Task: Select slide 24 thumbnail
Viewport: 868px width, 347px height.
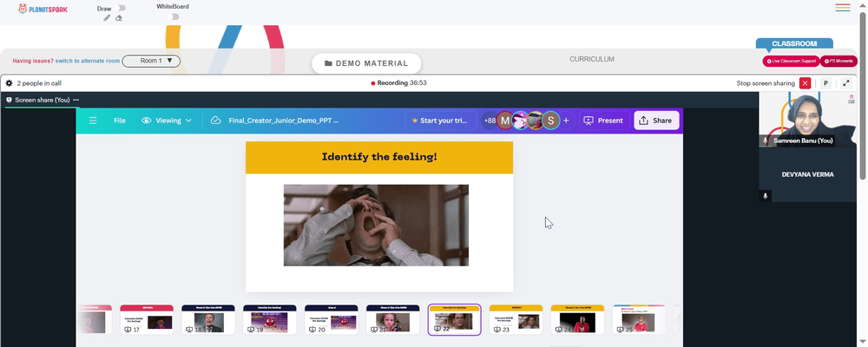Action: [577, 319]
